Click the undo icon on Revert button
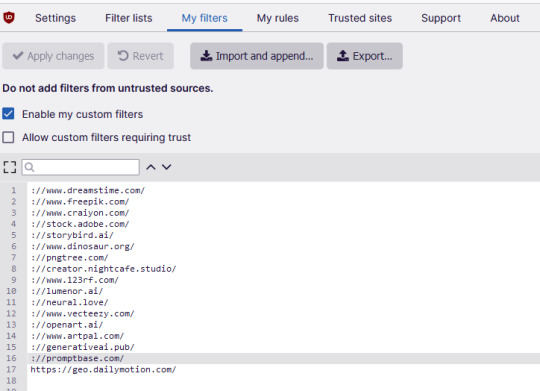540x391 pixels. (x=123, y=56)
